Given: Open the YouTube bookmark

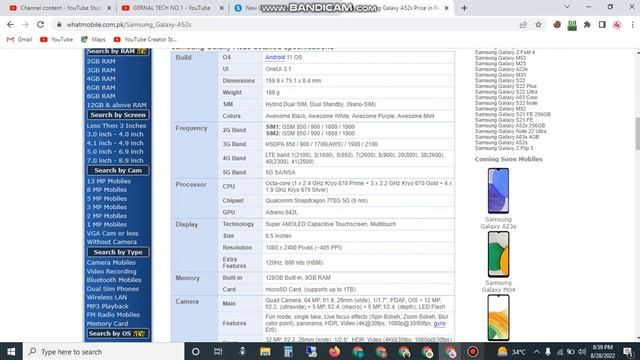Looking at the screenshot, I should [x=56, y=40].
